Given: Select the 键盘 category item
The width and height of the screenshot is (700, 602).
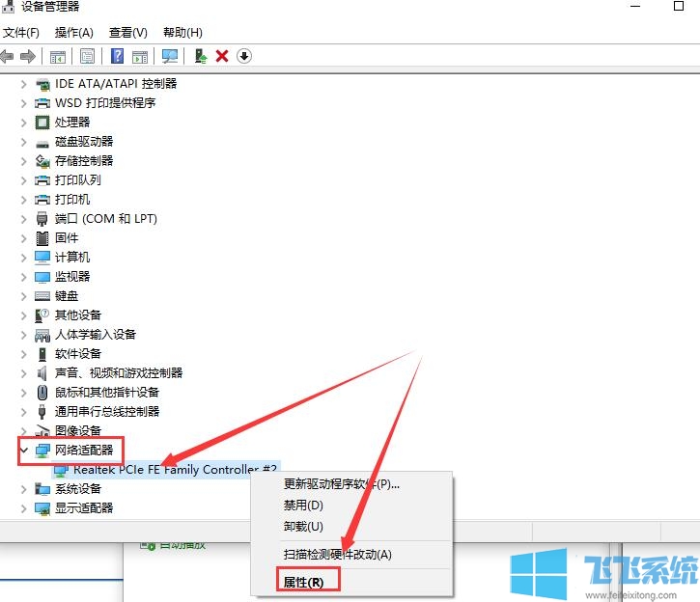Looking at the screenshot, I should 67,295.
